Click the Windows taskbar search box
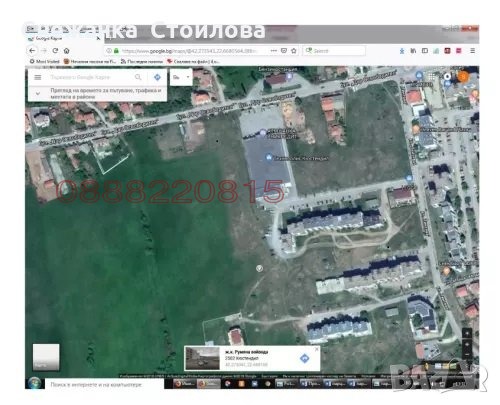 click(104, 384)
